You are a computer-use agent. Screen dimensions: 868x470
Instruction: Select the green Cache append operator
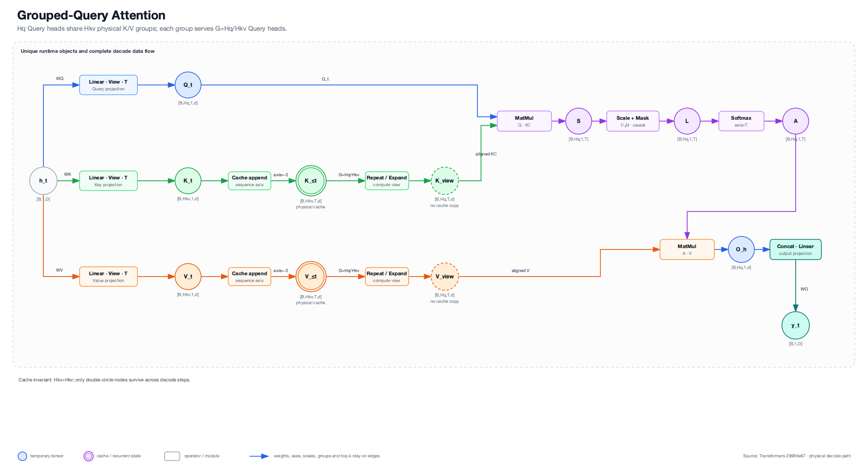coord(250,181)
